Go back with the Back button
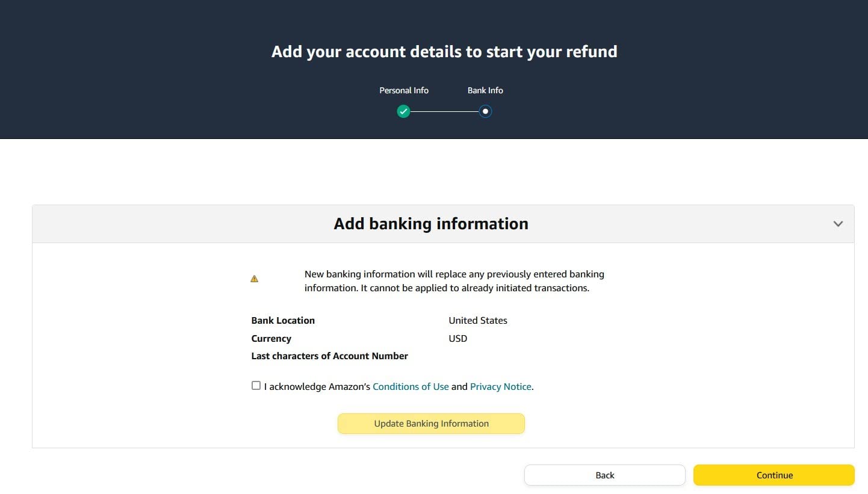Viewport: 868px width, 494px height. coord(604,475)
